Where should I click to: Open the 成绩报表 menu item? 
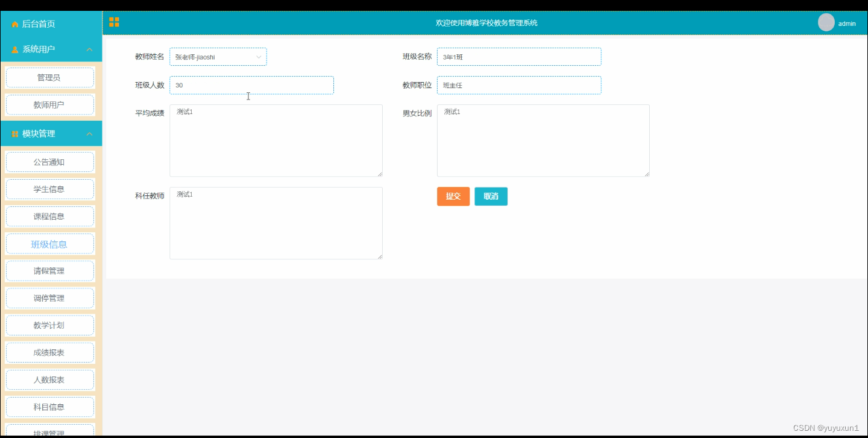tap(49, 353)
